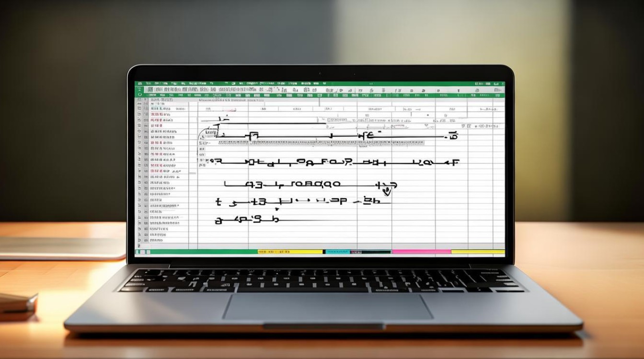The height and width of the screenshot is (359, 644).
Task: Switch to the pink sheet tab
Action: coord(421,251)
